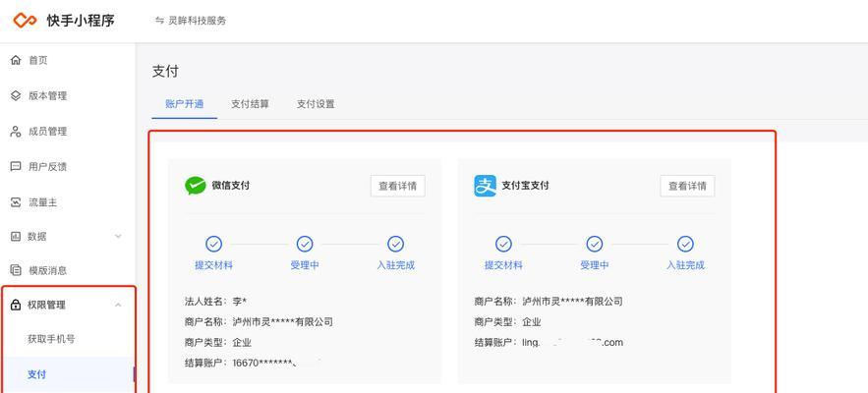Click WeChat 入驻完成 check circle

click(x=395, y=244)
